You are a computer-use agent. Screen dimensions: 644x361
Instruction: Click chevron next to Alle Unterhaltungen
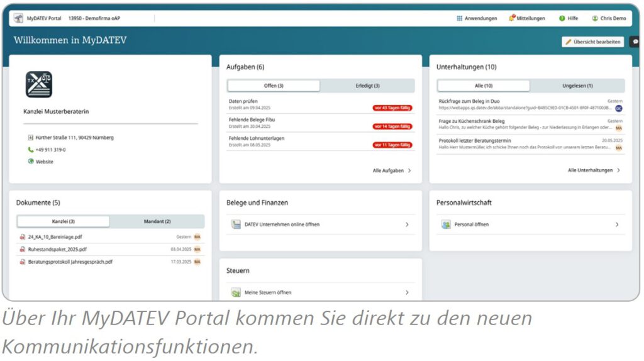tap(619, 170)
